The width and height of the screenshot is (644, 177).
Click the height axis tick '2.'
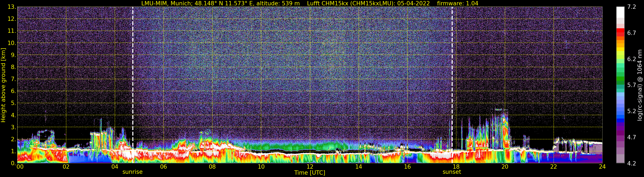tap(13, 139)
